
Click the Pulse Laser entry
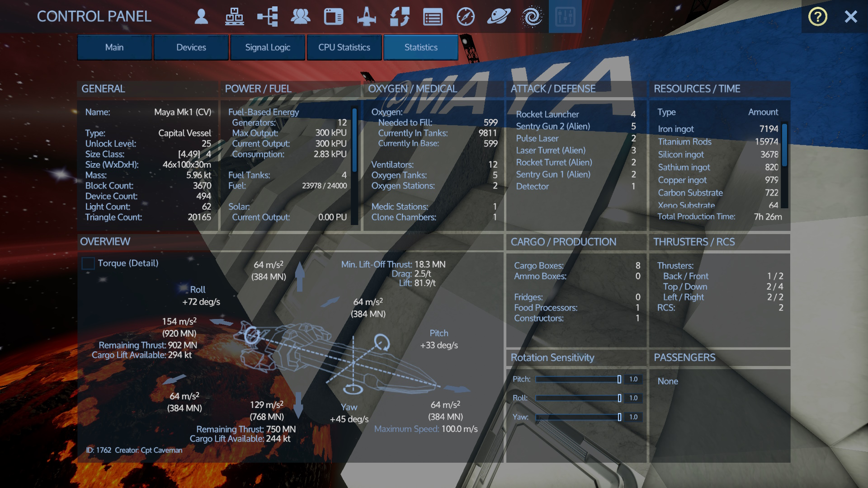(576, 138)
